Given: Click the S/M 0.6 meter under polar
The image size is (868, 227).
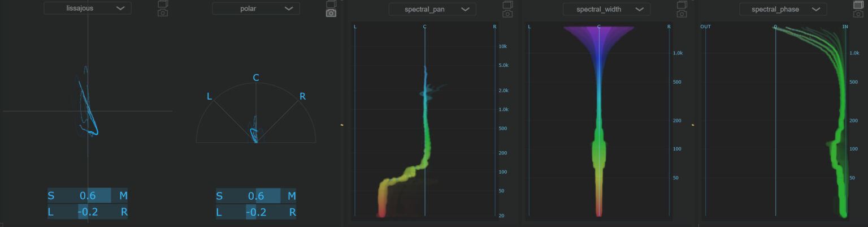Looking at the screenshot, I should 256,196.
